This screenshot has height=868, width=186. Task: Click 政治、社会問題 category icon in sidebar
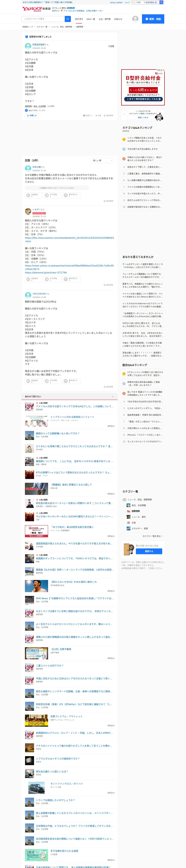point(128,505)
